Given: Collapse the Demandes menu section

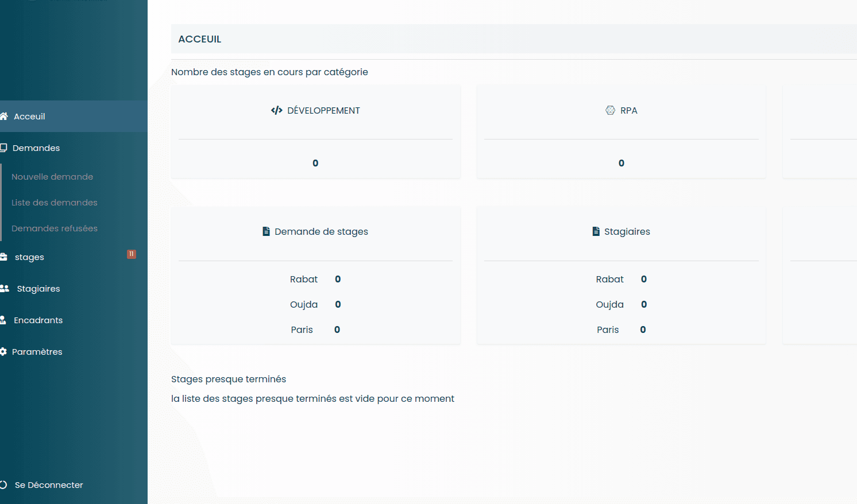Looking at the screenshot, I should point(74,148).
